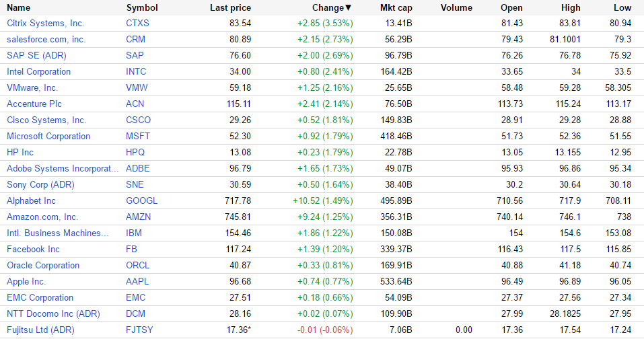Open the Amazon.com, Inc. link
Screen dimensions: 644x339
click(42, 217)
